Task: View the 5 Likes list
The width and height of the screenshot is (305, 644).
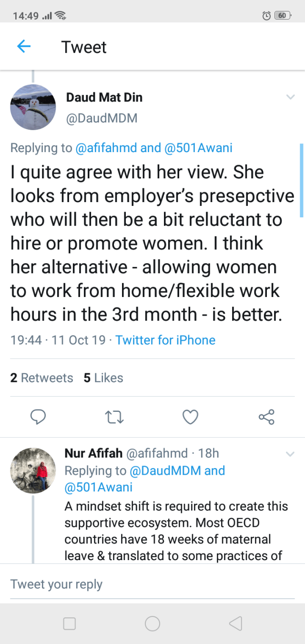Action: [103, 378]
